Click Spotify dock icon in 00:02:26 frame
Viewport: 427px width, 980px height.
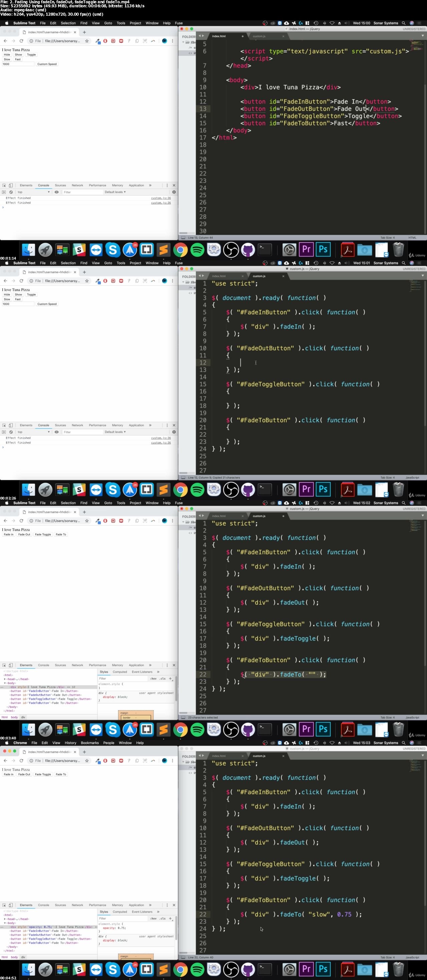[x=197, y=490]
